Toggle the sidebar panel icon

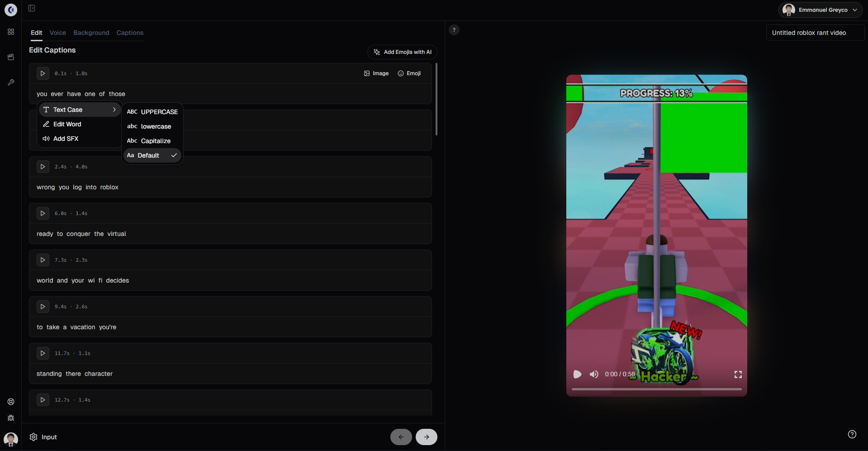[32, 8]
